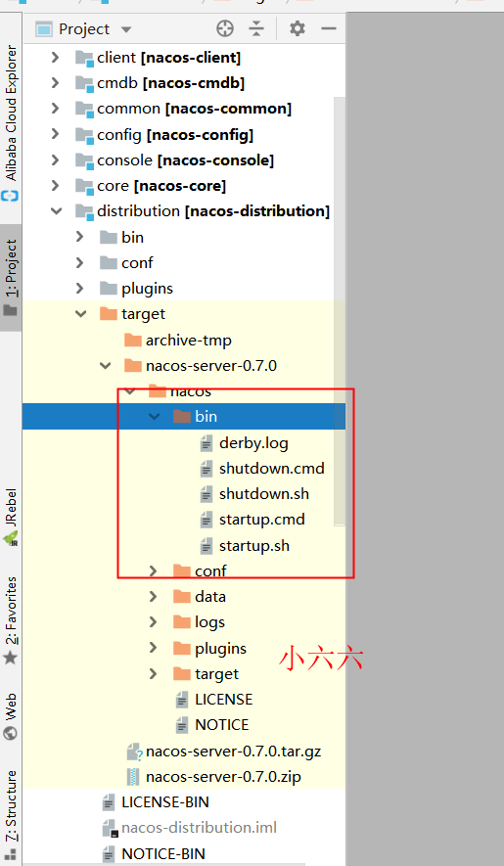Image resolution: width=504 pixels, height=866 pixels.
Task: Select the LICENSE file under nacos
Action: (x=224, y=700)
